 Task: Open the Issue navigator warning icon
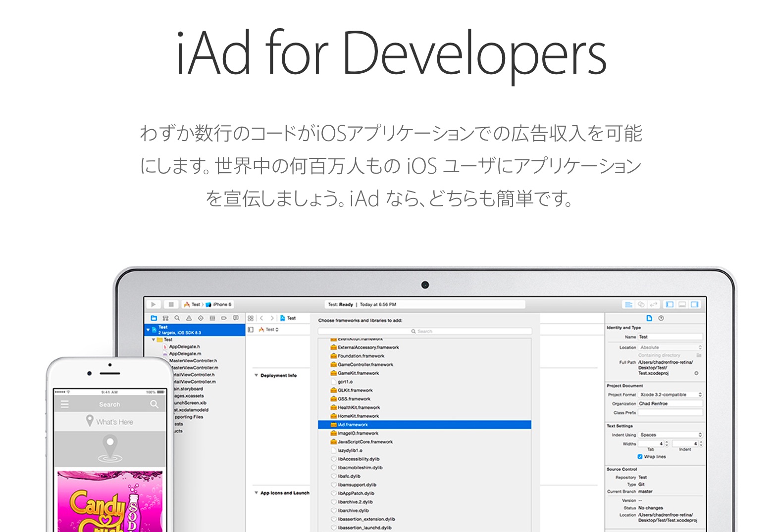coord(189,318)
